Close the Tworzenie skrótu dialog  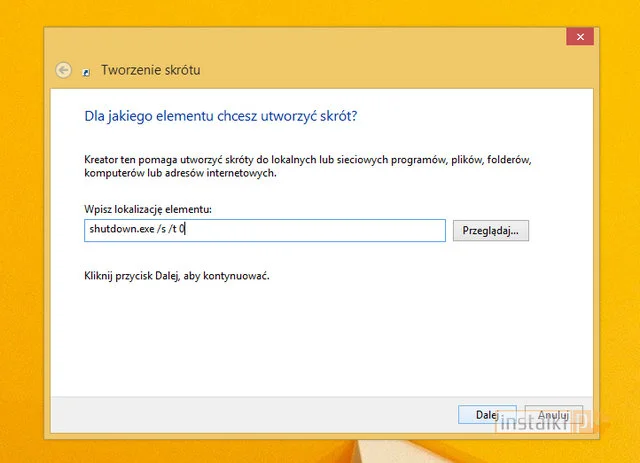click(579, 37)
